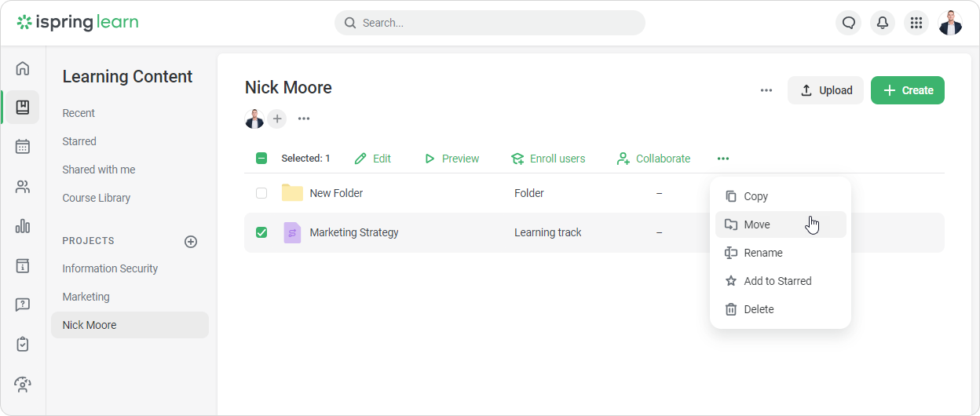This screenshot has width=980, height=416.
Task: Open the Home icon in left sidebar
Action: pyautogui.click(x=23, y=68)
